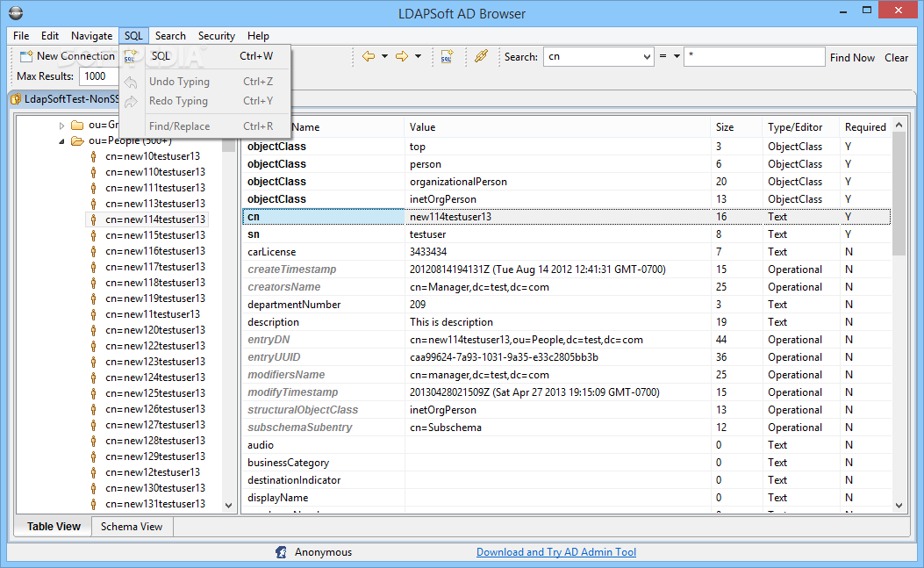Click the createTimestamp attribute name

pyautogui.click(x=291, y=270)
